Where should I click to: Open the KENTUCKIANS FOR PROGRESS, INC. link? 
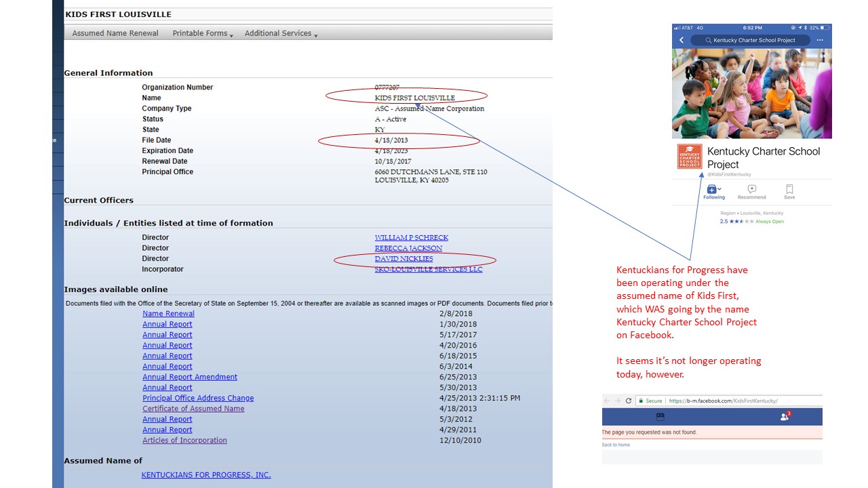tap(206, 475)
